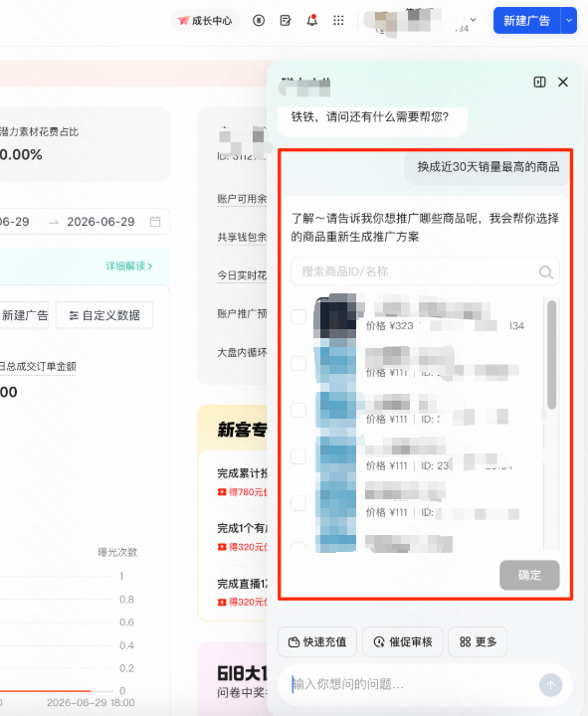Click the ¥323 product thumbnail
Screen dimensions: 588x716
(x=335, y=316)
